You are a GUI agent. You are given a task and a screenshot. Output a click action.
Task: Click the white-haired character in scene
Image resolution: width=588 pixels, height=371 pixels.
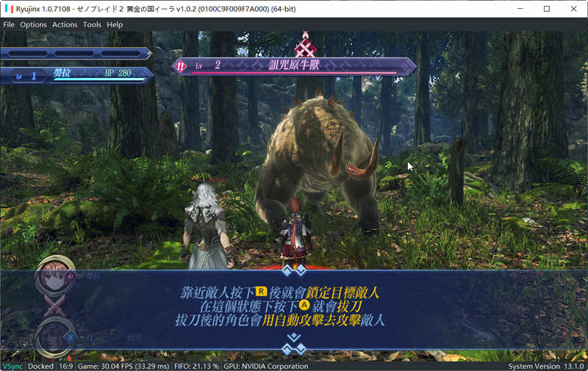coord(207,225)
